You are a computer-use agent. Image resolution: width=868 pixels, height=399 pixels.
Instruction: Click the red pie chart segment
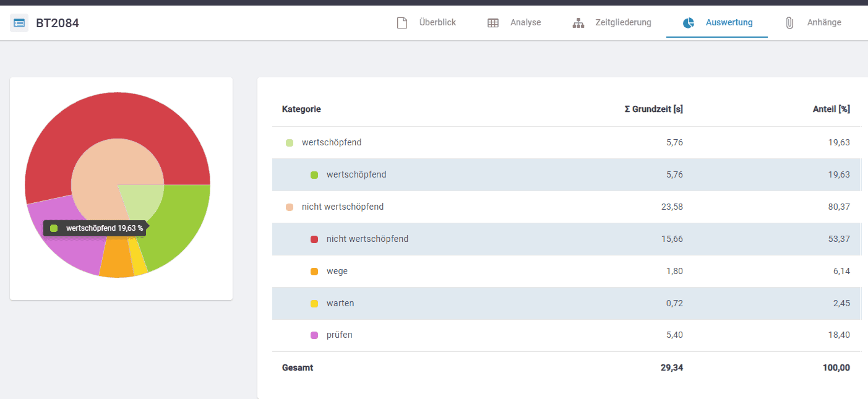(118, 118)
